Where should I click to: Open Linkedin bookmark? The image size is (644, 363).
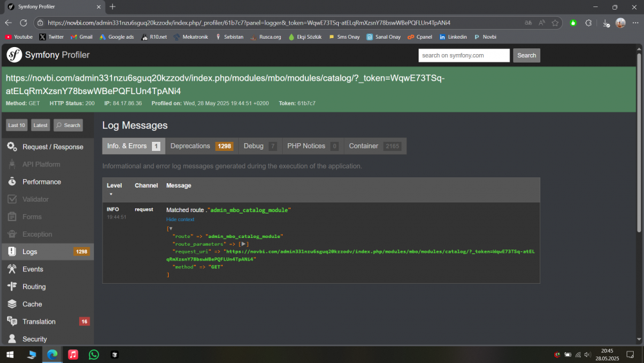tap(453, 37)
